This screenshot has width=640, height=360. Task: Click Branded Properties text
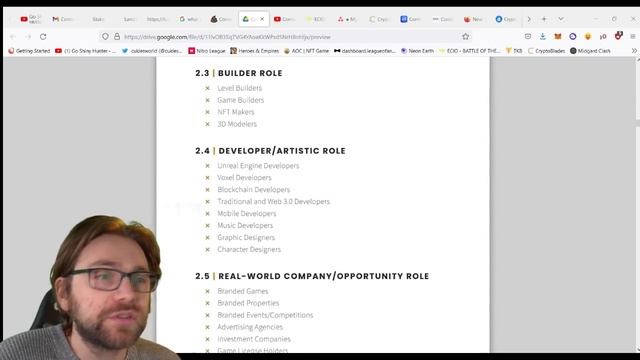248,303
